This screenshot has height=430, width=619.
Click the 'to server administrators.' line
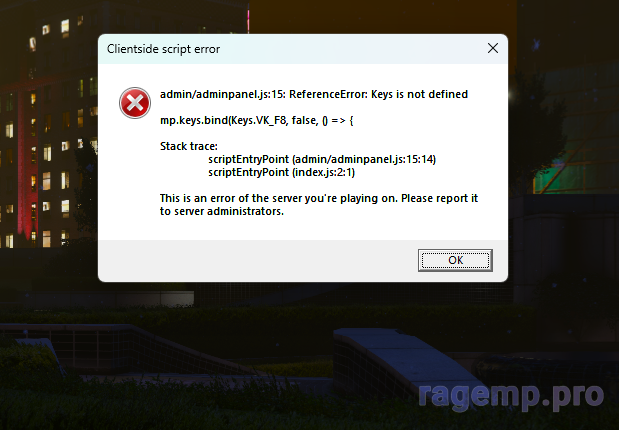coord(222,211)
